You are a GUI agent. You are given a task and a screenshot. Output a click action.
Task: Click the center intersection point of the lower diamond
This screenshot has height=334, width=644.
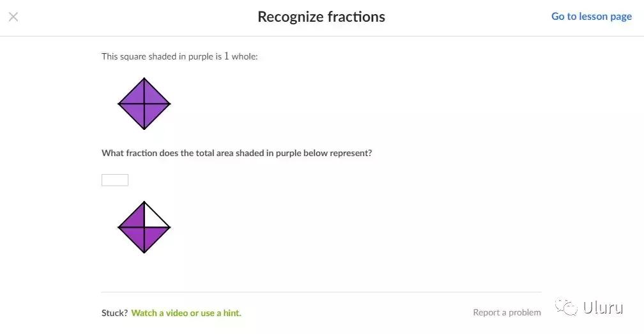pos(144,227)
